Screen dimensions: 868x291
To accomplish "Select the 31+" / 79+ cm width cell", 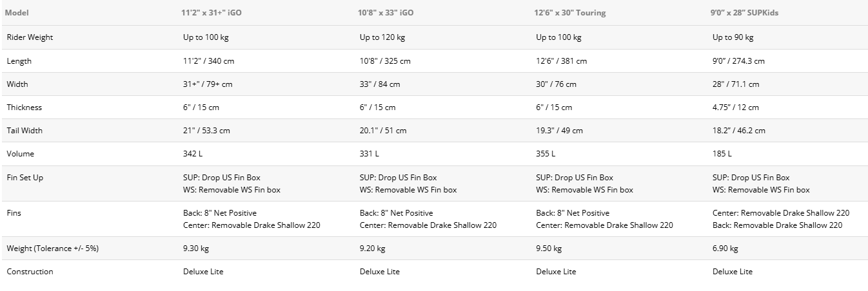I will [x=208, y=84].
